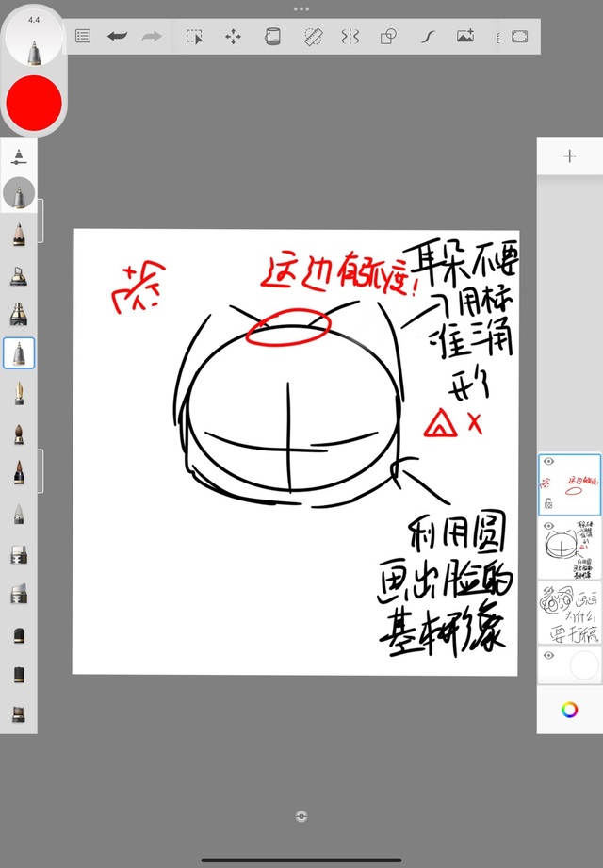Image resolution: width=603 pixels, height=868 pixels.
Task: Toggle visibility of the background layer
Action: pos(548,655)
